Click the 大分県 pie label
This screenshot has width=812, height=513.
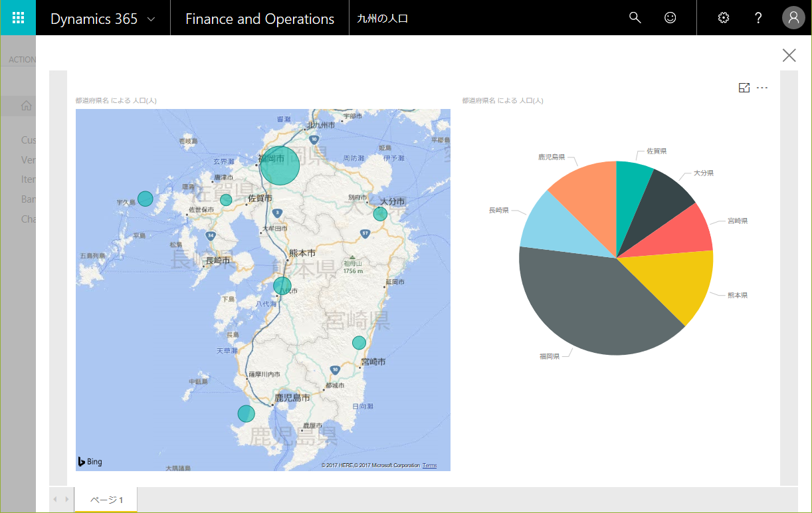point(704,173)
